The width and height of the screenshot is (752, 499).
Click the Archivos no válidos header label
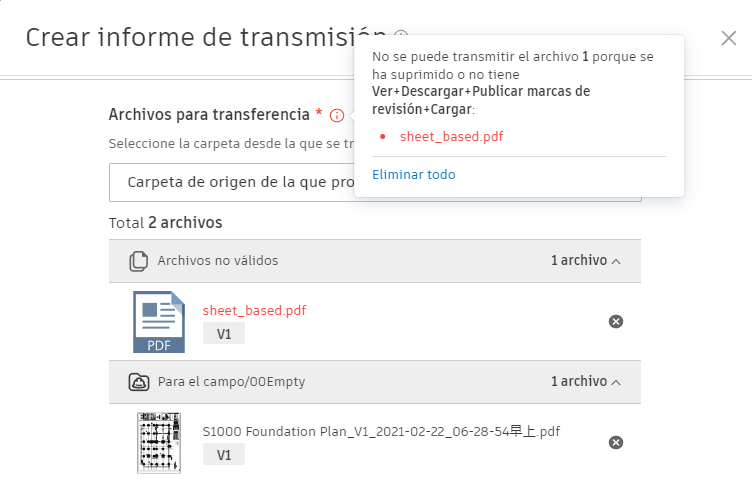coord(218,261)
